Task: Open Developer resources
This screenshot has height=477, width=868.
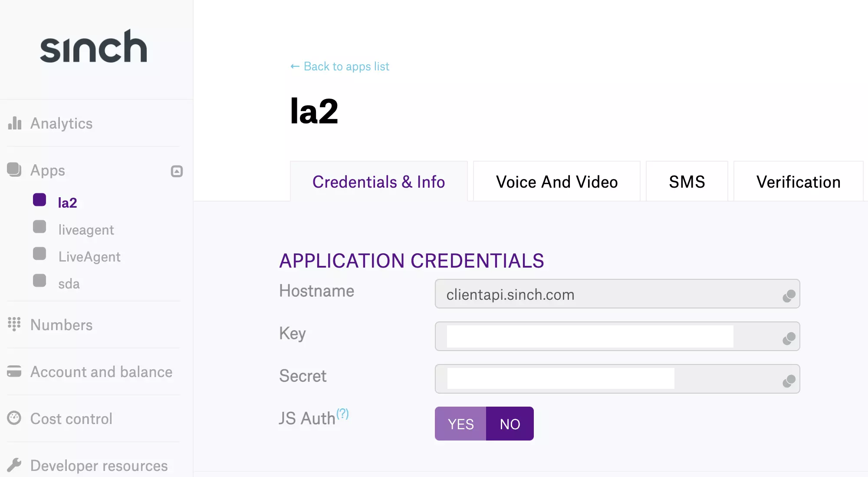Action: pos(98,466)
